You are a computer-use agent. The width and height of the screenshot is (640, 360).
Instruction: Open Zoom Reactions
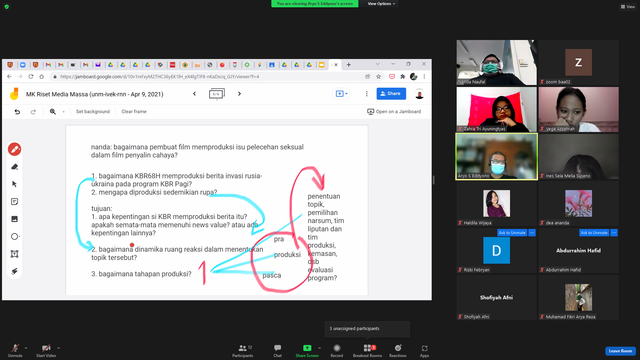pyautogui.click(x=398, y=350)
